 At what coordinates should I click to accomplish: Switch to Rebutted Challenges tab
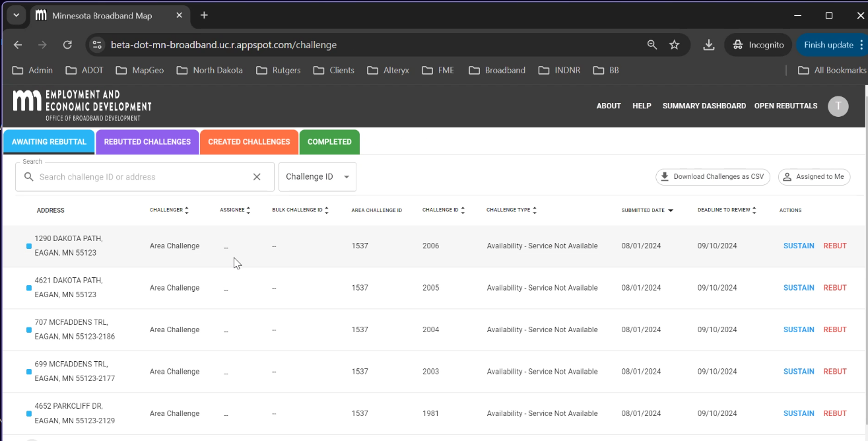147,142
